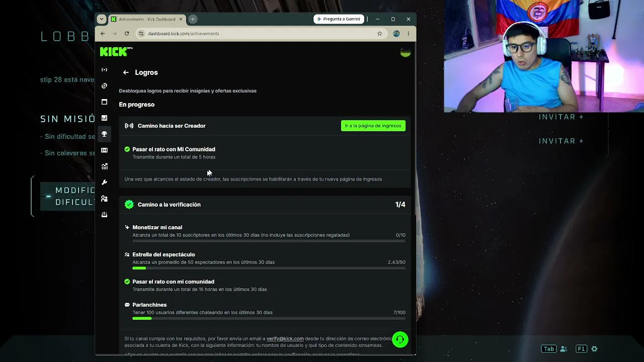Select the Achievements - Kick Dashboard tab
Image resolution: width=644 pixels, height=362 pixels.
pyautogui.click(x=147, y=19)
